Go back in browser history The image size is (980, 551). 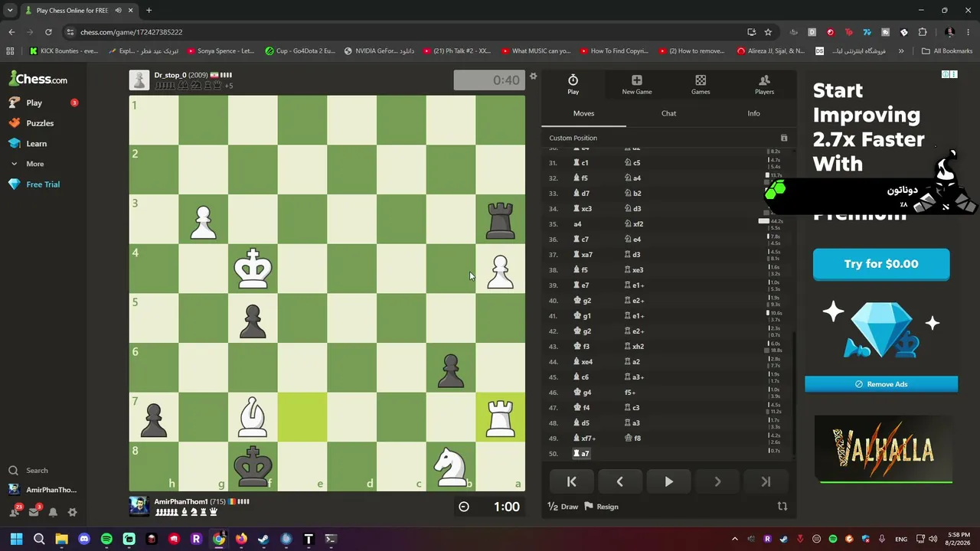[x=11, y=32]
